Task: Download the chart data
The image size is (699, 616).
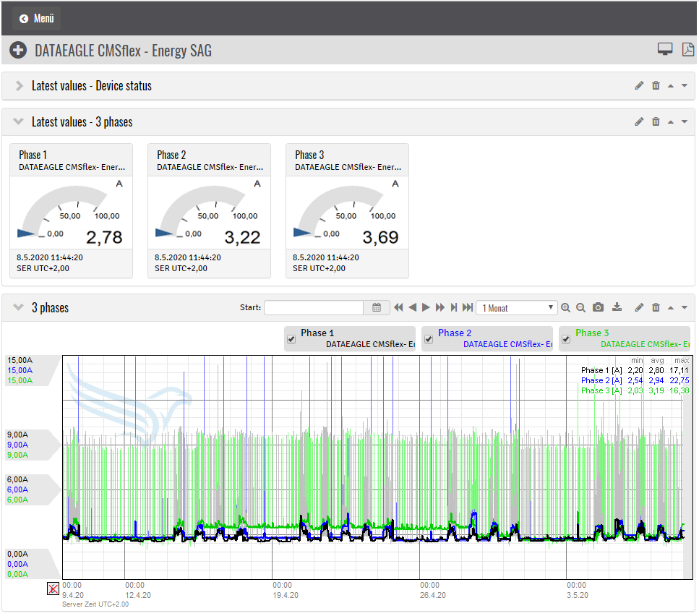Action: 617,307
